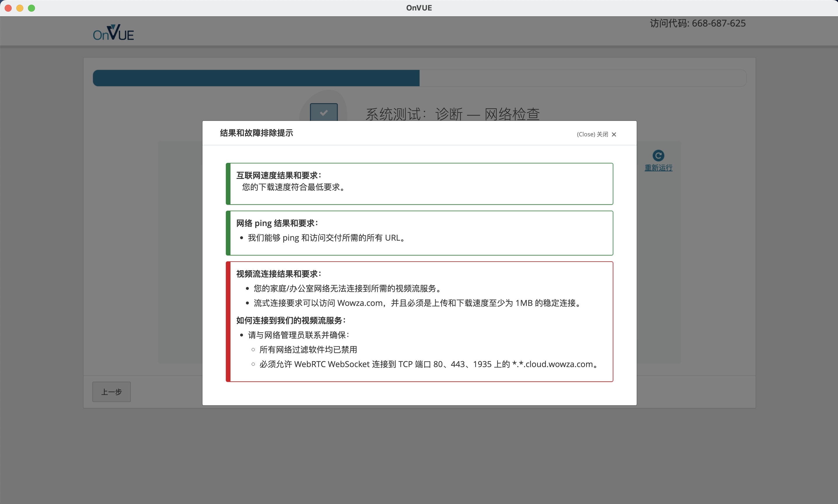Image resolution: width=838 pixels, height=504 pixels.
Task: Click the 结果和故障排除提示 dialog title
Action: [x=256, y=133]
